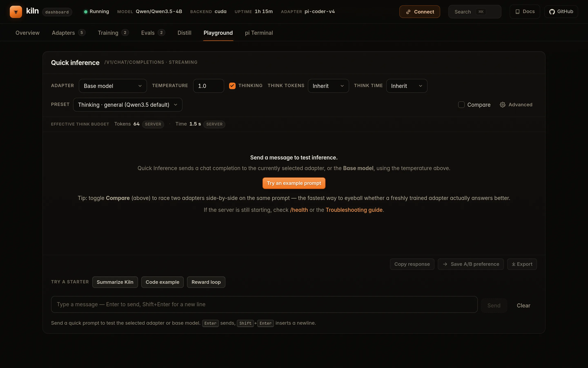The width and height of the screenshot is (588, 368).
Task: Click the green Running status dot
Action: pos(86,12)
